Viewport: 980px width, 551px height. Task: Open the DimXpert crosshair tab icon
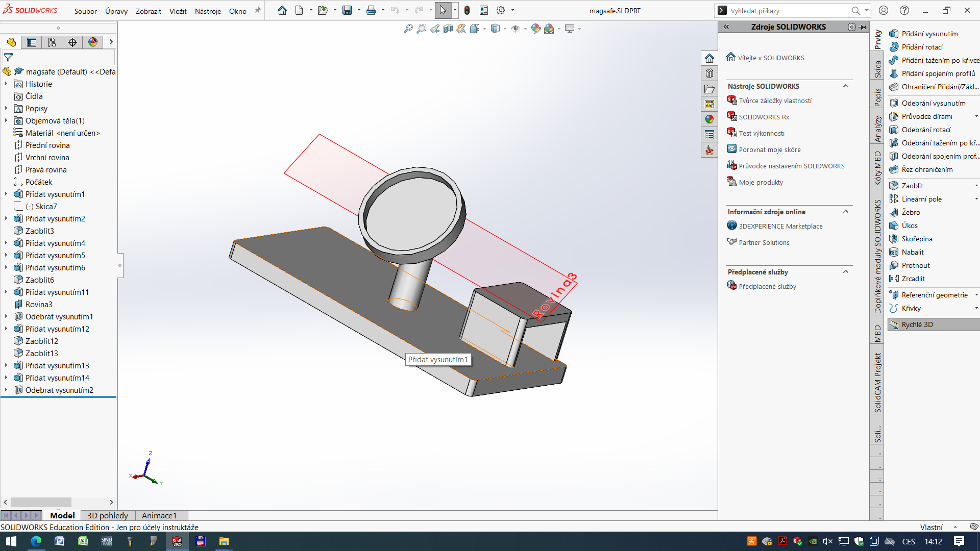(72, 42)
